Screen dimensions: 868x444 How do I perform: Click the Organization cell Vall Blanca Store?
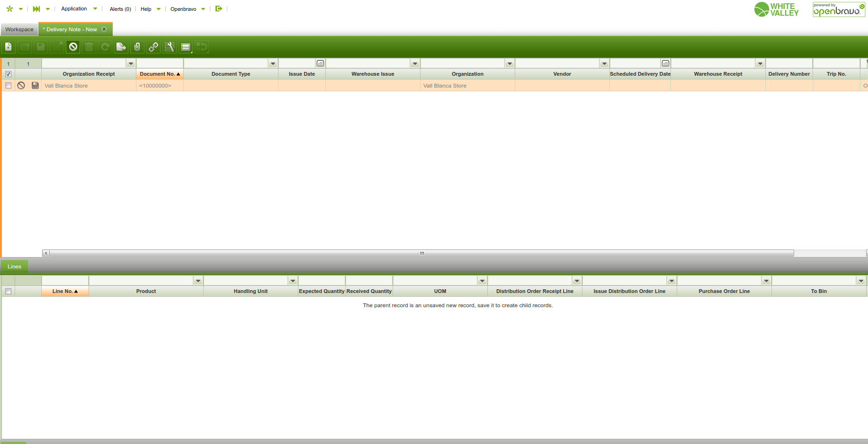[468, 86]
